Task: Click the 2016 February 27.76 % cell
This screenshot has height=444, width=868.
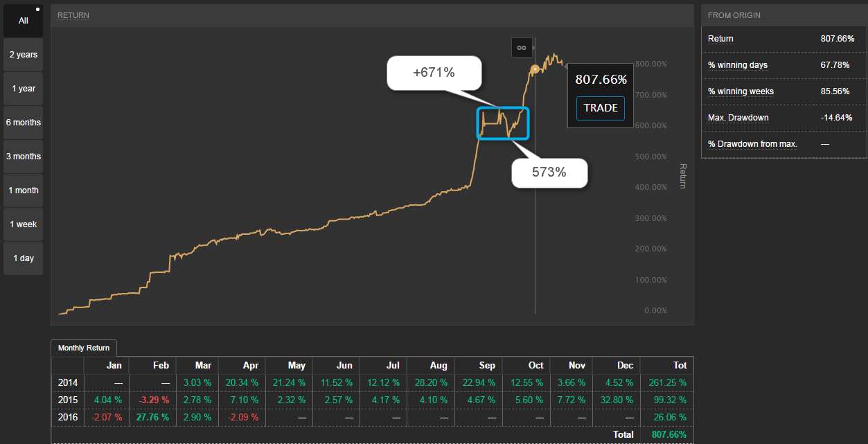Action: pos(152,417)
